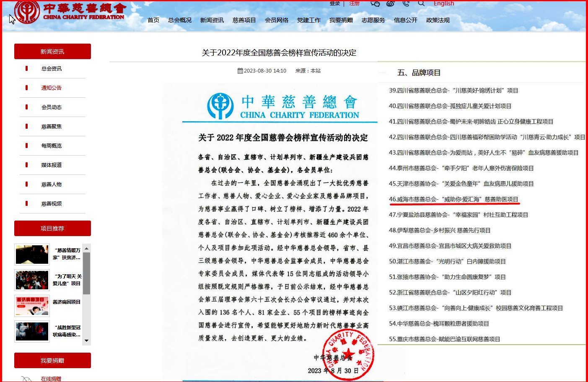Click item 46 威海市慈善总会 慈善助医项目
This screenshot has width=588, height=382.
click(453, 199)
